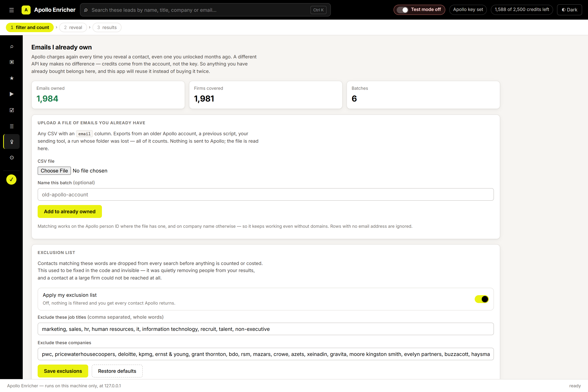Toggle Test mode switch

[402, 10]
